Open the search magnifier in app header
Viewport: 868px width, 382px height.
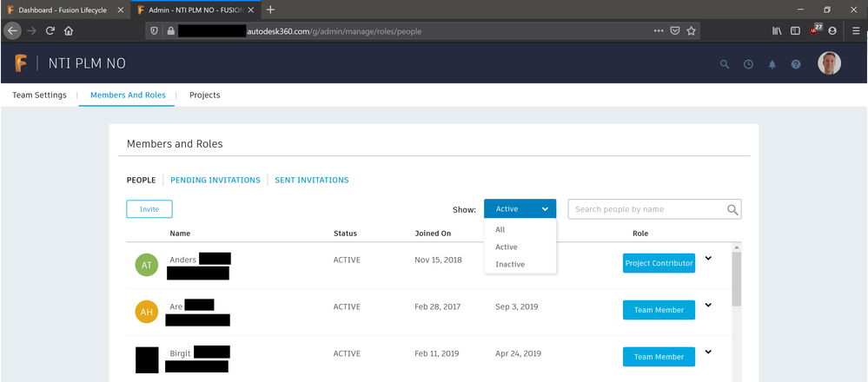[725, 64]
